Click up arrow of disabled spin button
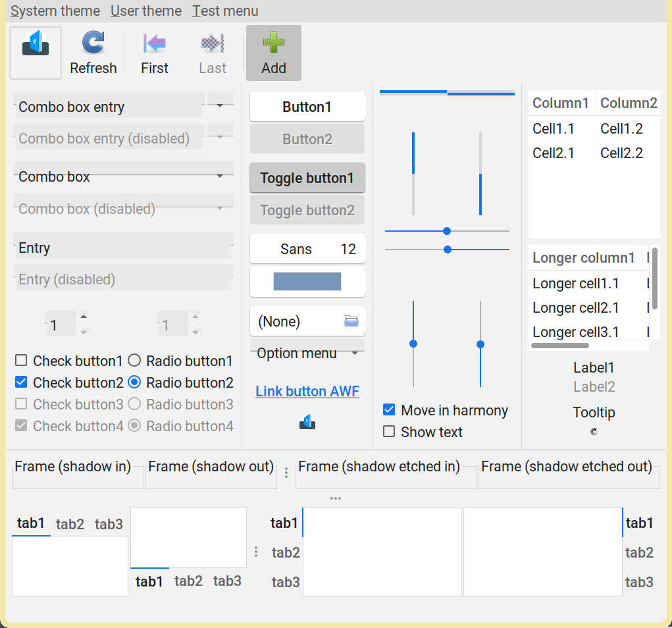 (x=196, y=317)
